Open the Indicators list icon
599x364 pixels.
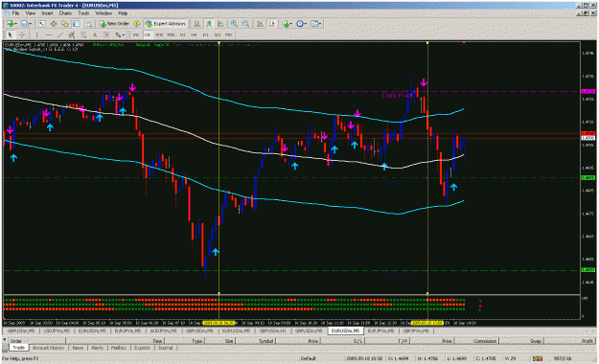pos(286,24)
